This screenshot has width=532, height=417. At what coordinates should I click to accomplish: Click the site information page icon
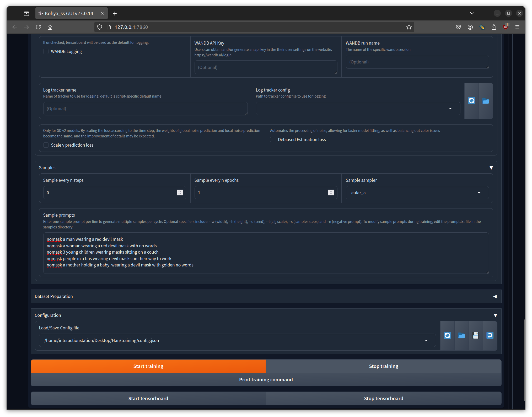(109, 27)
